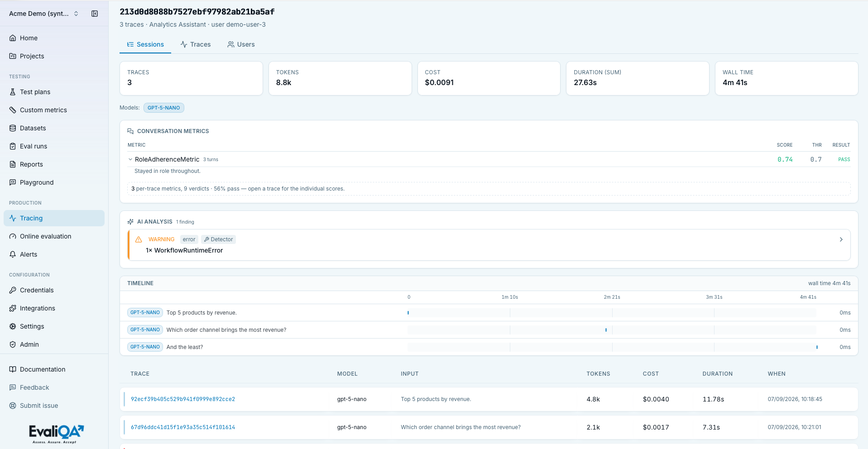Click the $0.0017 cost cell
Viewport: 868px width, 449px height.
pyautogui.click(x=656, y=427)
